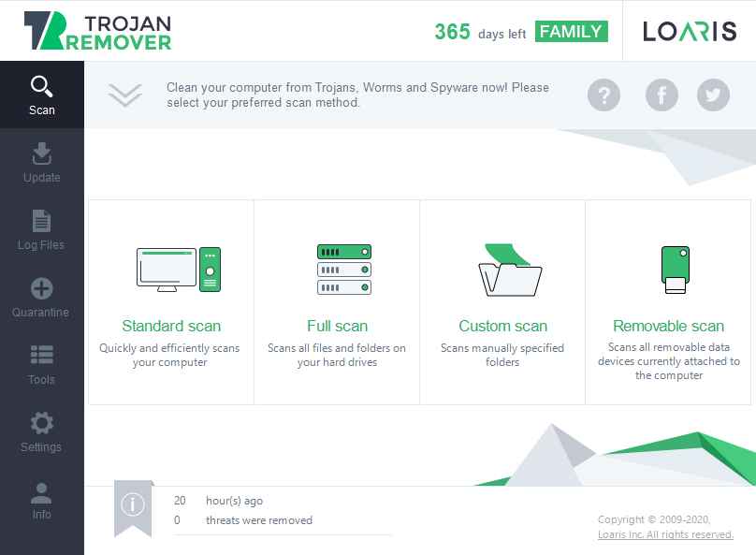Click the Loaris logo at top right

click(x=690, y=32)
